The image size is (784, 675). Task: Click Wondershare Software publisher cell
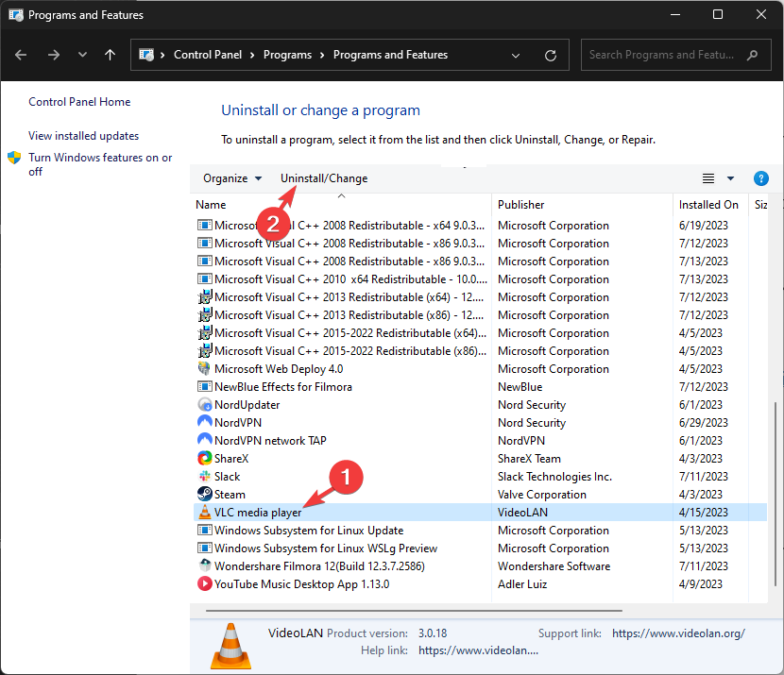[x=554, y=566]
